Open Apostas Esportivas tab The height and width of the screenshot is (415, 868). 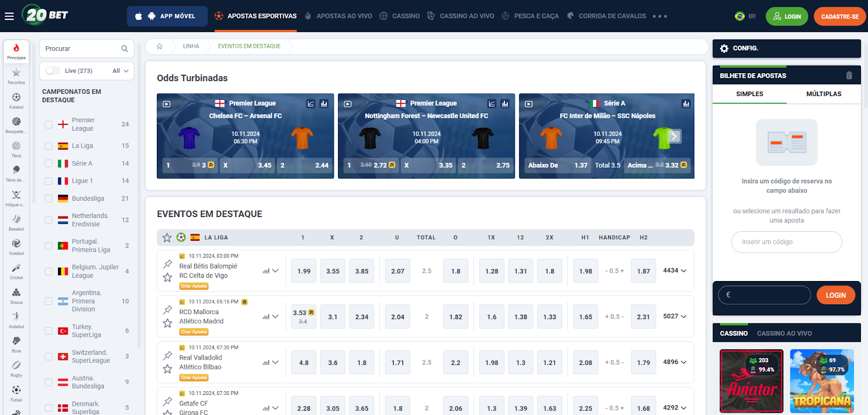tap(256, 16)
